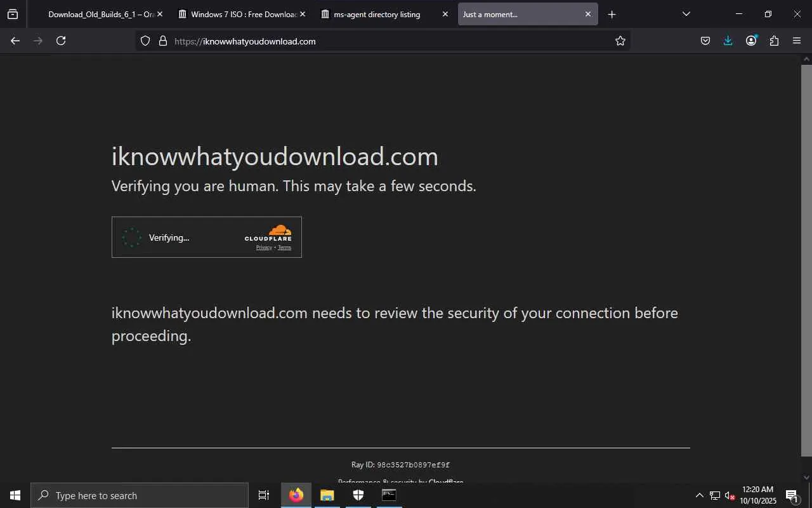This screenshot has width=812, height=508.
Task: Open the Firefox View icon
Action: click(13, 14)
